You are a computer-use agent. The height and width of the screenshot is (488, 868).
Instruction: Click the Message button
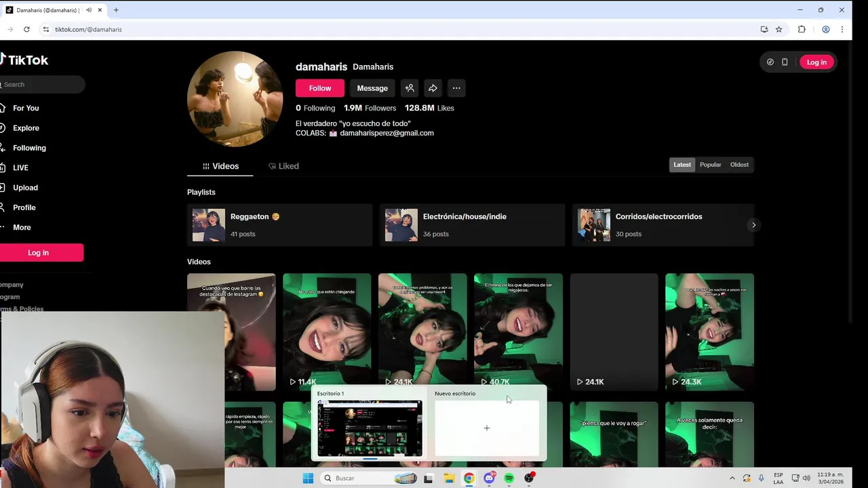(x=372, y=88)
